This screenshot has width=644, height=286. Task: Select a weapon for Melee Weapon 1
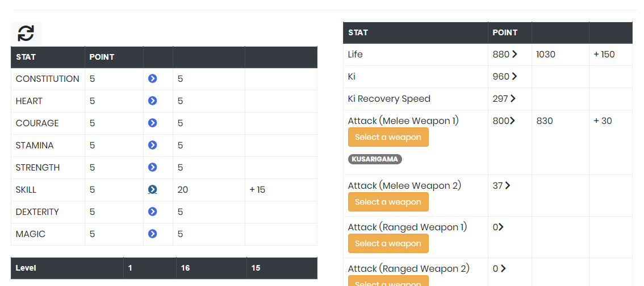[388, 137]
